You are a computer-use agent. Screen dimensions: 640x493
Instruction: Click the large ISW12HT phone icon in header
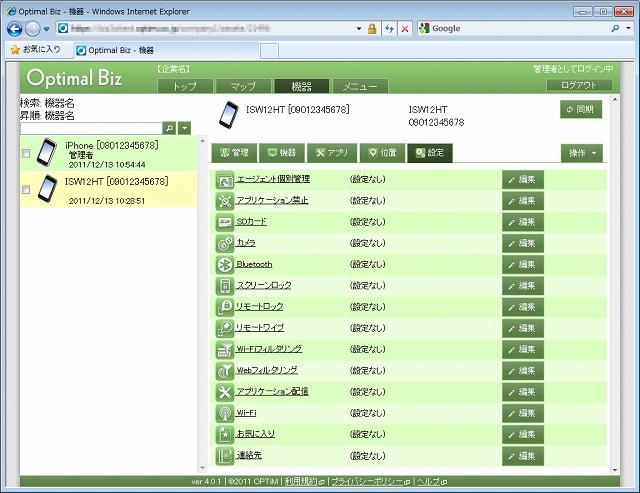point(228,115)
